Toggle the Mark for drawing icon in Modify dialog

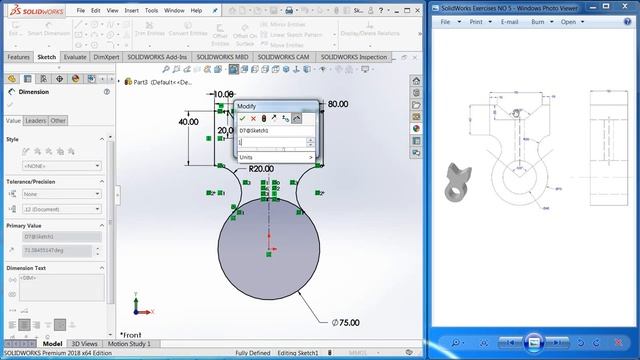[297, 118]
